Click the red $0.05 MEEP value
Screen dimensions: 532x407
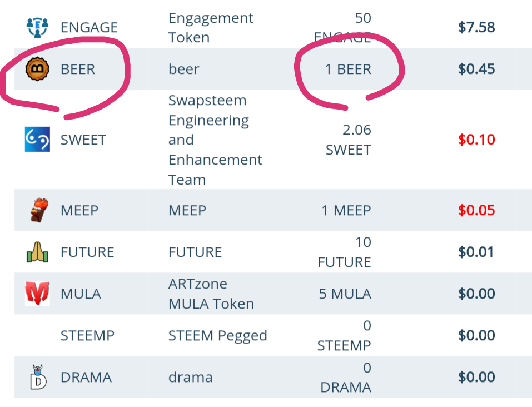(x=476, y=210)
